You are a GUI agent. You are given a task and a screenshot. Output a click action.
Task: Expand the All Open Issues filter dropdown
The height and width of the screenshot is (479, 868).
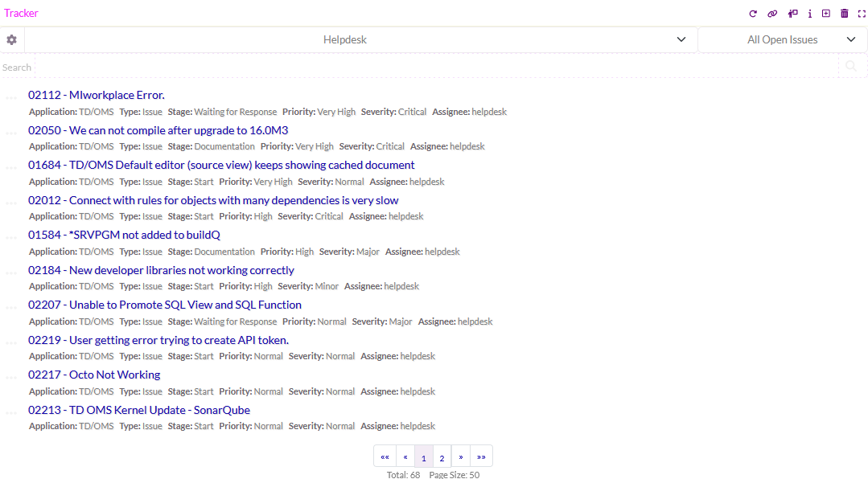point(782,39)
